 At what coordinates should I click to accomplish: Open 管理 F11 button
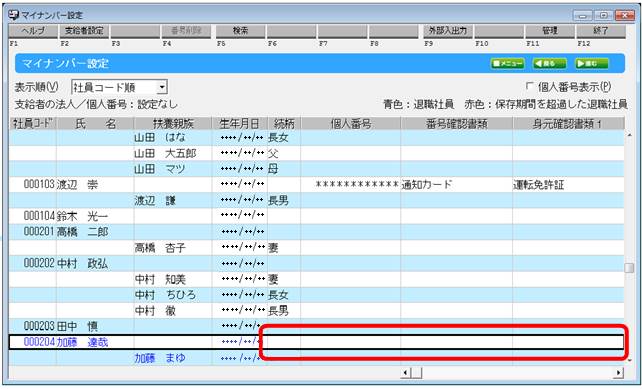click(x=549, y=31)
